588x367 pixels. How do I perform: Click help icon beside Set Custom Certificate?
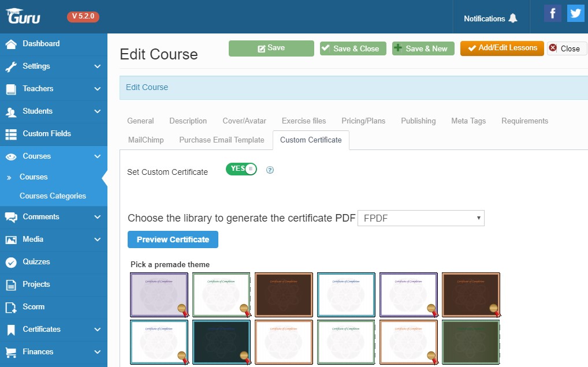[270, 170]
